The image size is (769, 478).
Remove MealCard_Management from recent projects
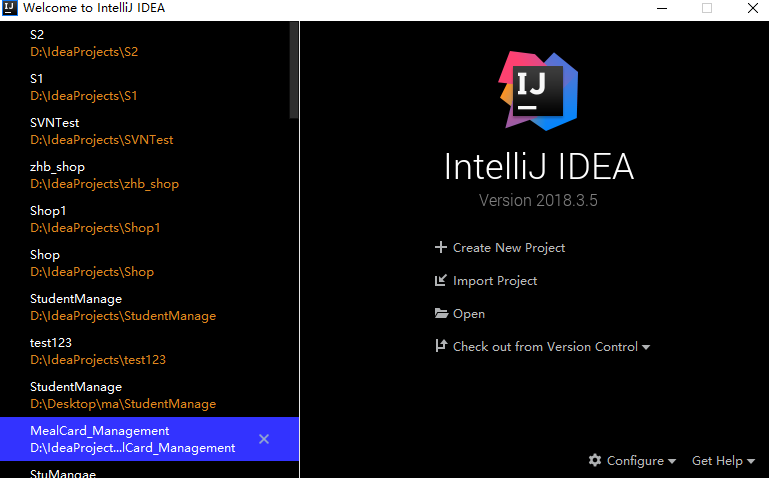click(264, 439)
